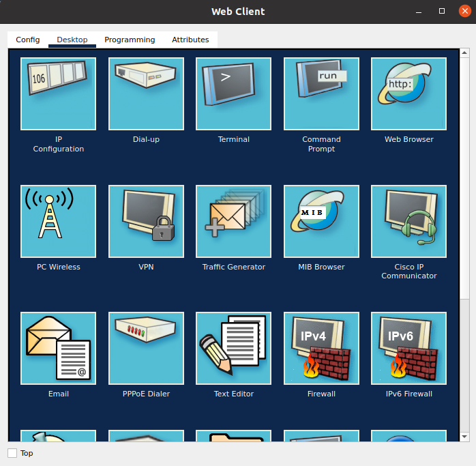Select the Desktop tab
Image resolution: width=476 pixels, height=466 pixels.
pyautogui.click(x=72, y=40)
